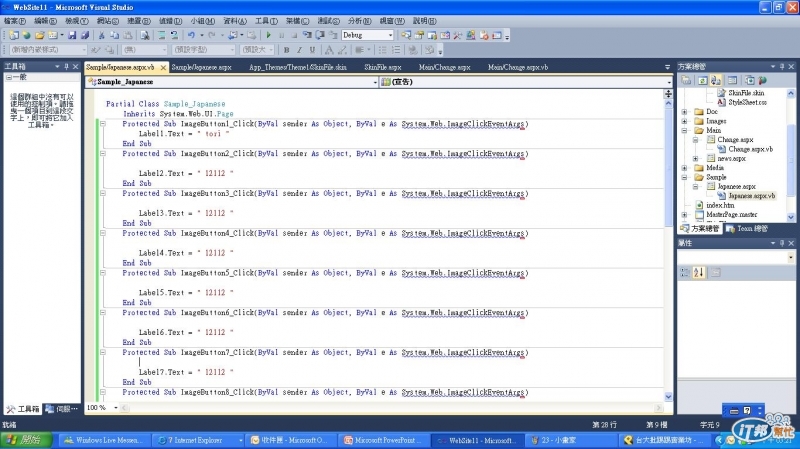Select news.aspx in Solution Explorer

[x=731, y=159]
